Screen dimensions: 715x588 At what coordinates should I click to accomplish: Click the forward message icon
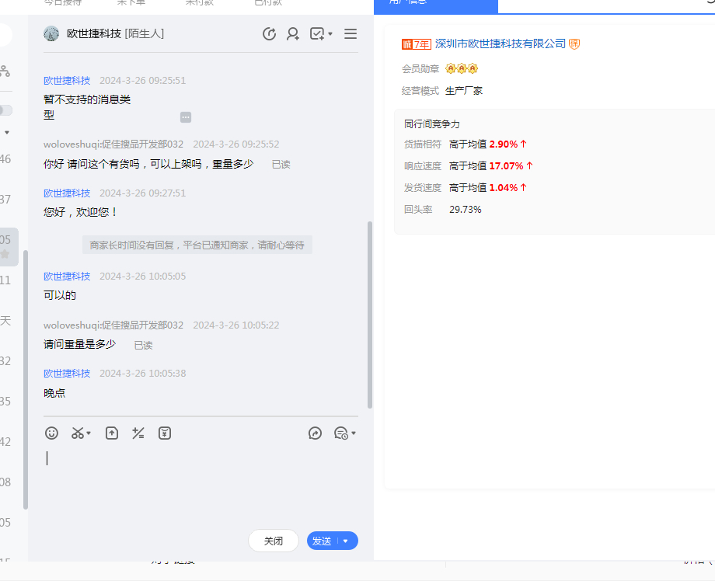tap(315, 433)
